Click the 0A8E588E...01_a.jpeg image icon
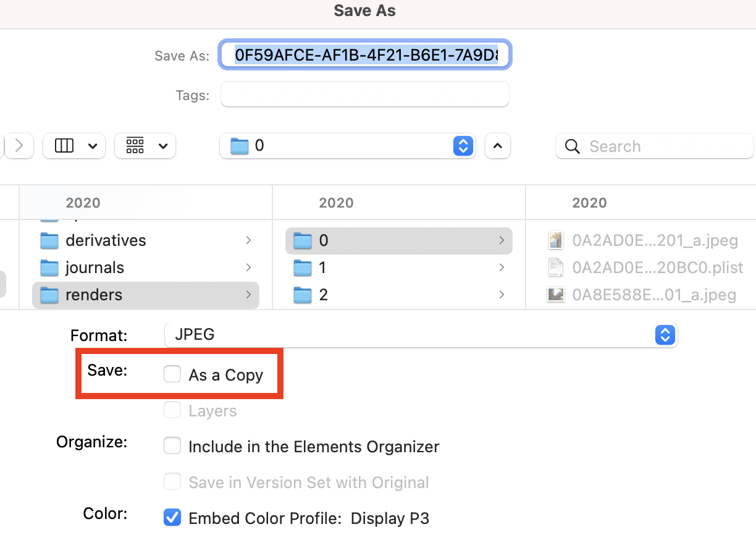 (555, 295)
